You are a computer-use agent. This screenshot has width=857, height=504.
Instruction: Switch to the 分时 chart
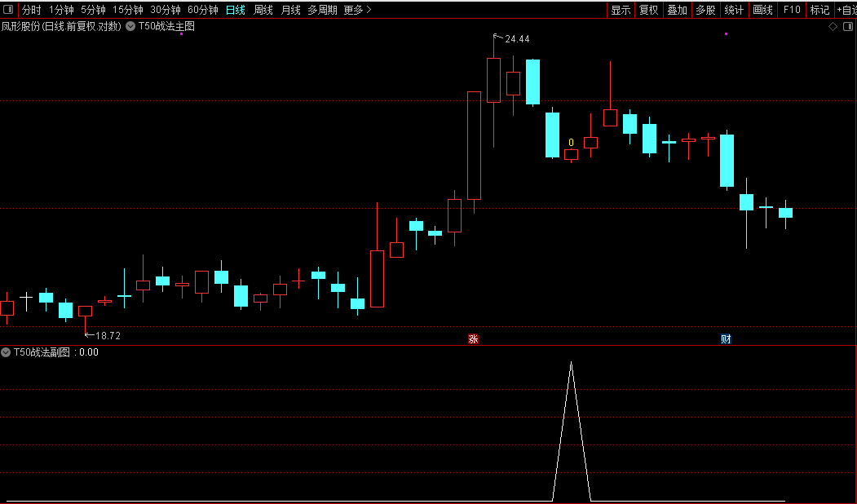click(31, 10)
